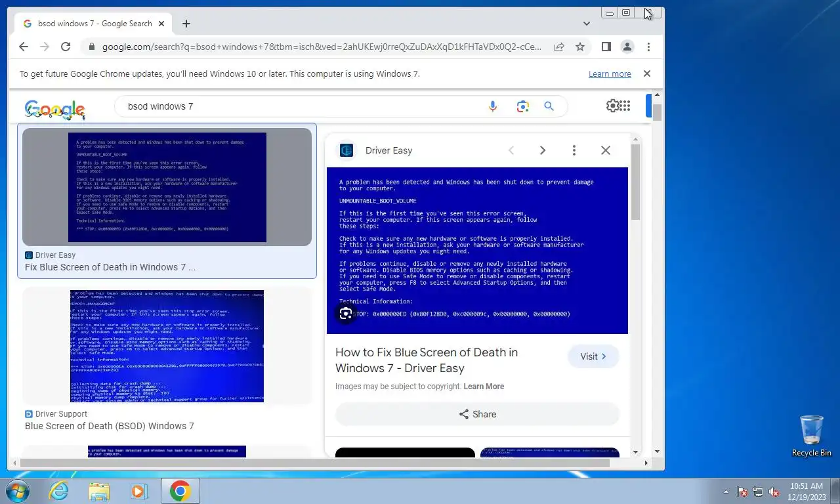Open the Driver Easy BSOD thumbnail
The height and width of the screenshot is (504, 840).
pyautogui.click(x=167, y=187)
